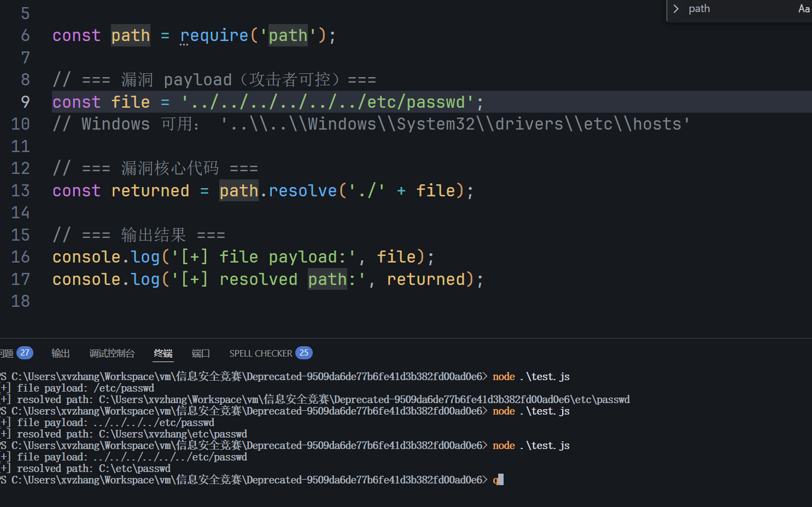Focus the terminal prompt cursor at bottom
The width and height of the screenshot is (812, 507).
[x=501, y=480]
